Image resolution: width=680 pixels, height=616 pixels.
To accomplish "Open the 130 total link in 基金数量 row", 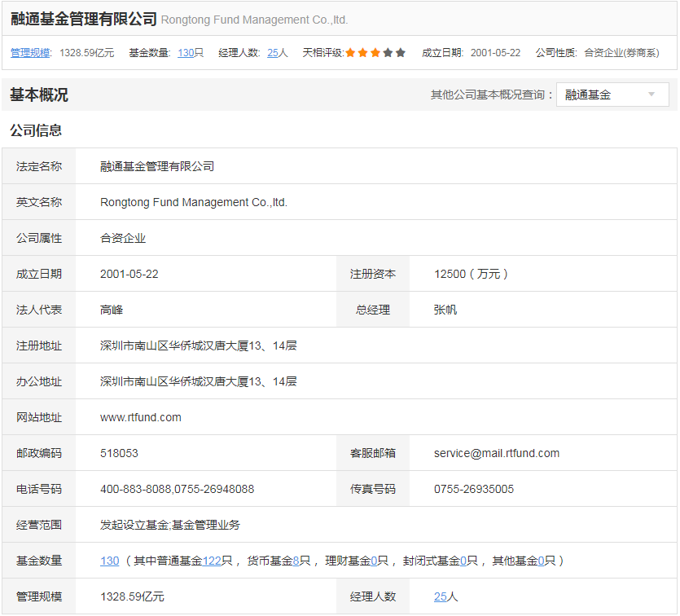I will coord(109,561).
